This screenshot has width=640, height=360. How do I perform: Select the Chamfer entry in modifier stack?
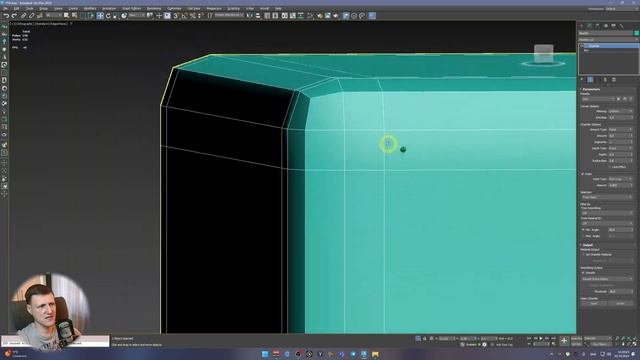pos(611,46)
